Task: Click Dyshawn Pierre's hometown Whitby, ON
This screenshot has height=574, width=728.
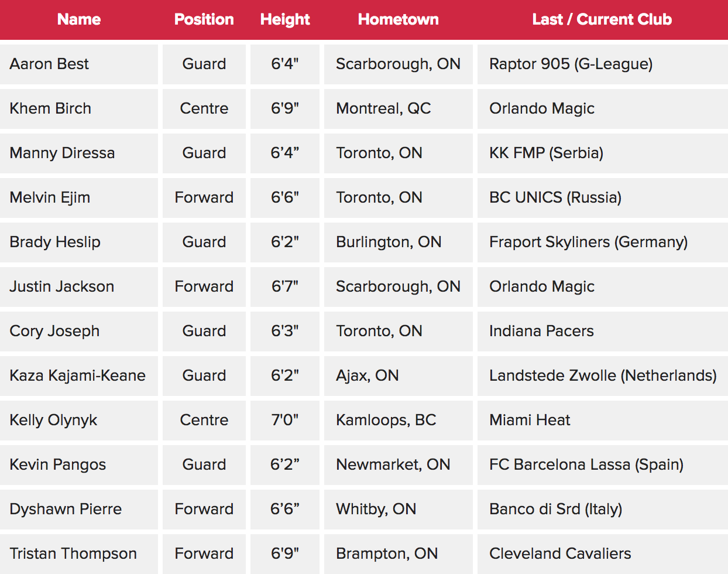Action: point(399,510)
